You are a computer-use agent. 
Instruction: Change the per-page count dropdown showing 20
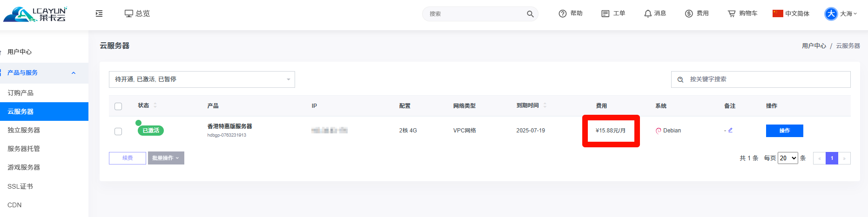(787, 158)
